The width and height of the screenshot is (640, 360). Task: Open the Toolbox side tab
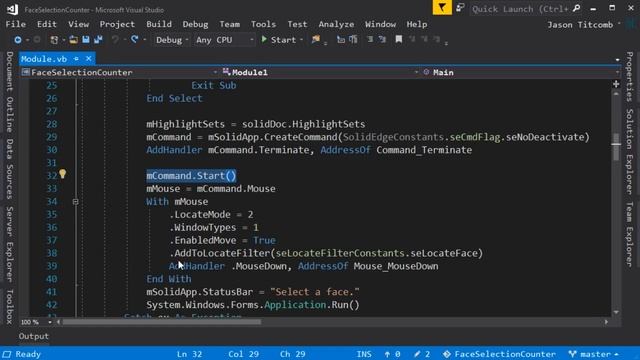[x=9, y=307]
